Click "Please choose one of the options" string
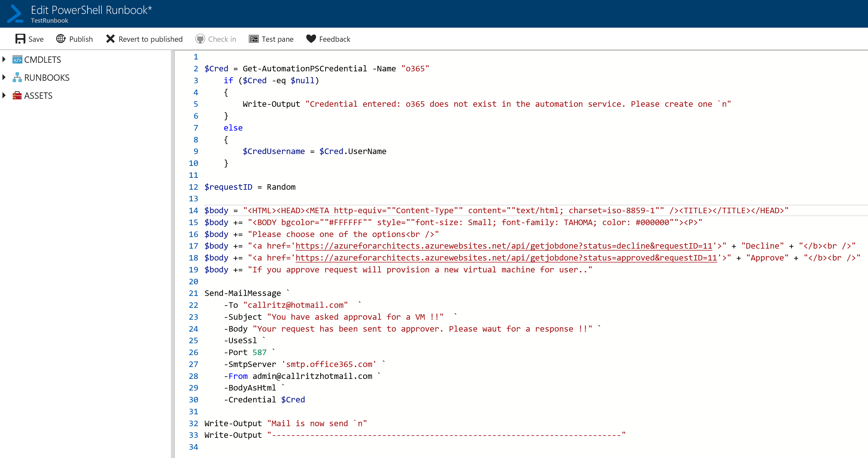868x458 pixels. point(343,234)
